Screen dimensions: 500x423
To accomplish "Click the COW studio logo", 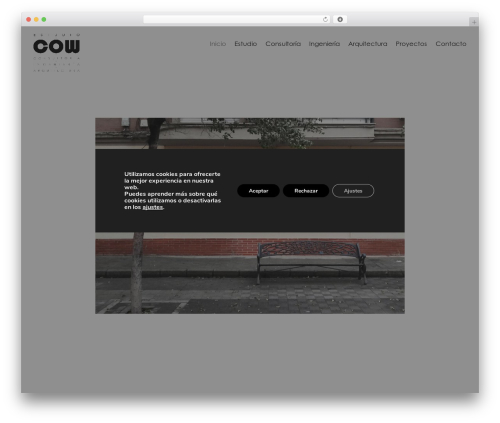I will point(57,53).
